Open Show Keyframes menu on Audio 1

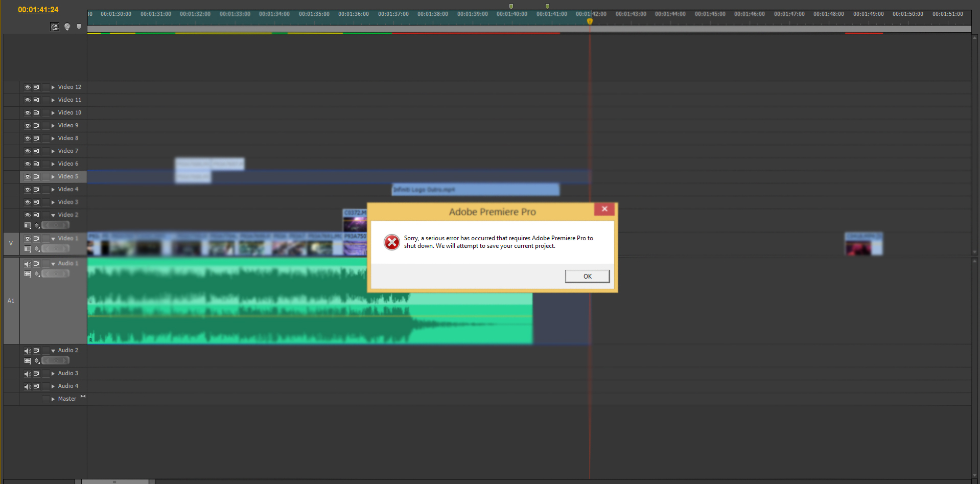37,274
